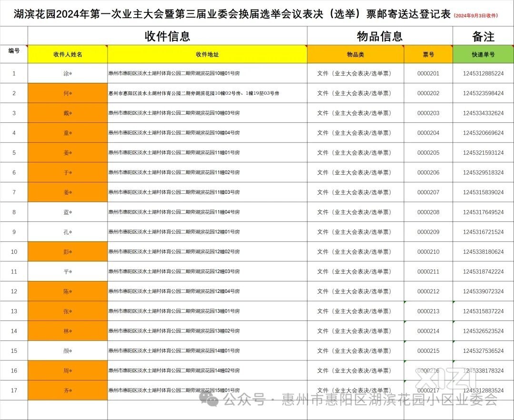This screenshot has height=420, width=514.
Task: Select orange name cell 周*
Action: 68,370
